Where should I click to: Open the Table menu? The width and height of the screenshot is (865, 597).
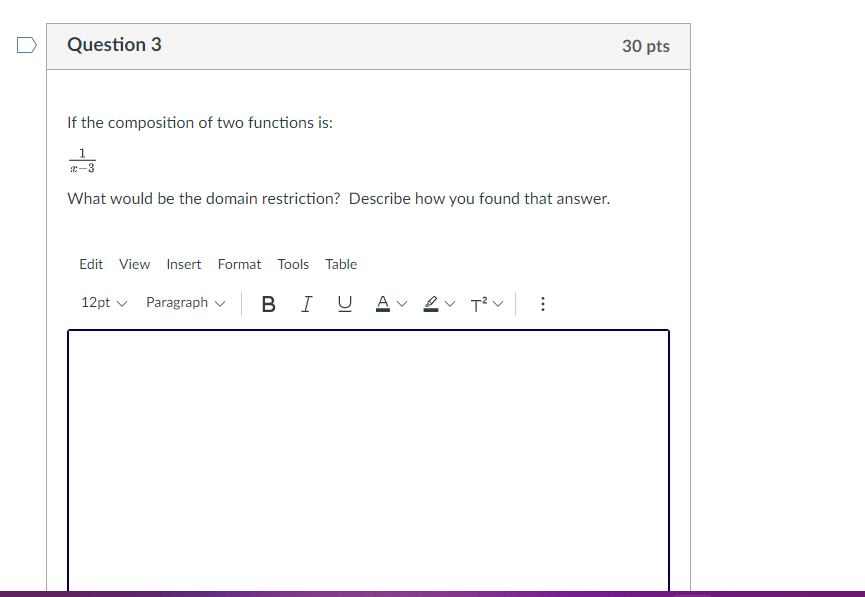tap(341, 264)
